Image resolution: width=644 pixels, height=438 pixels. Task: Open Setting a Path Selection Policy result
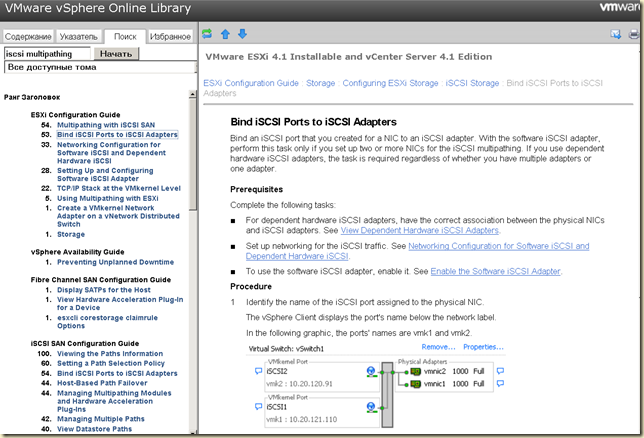point(111,363)
